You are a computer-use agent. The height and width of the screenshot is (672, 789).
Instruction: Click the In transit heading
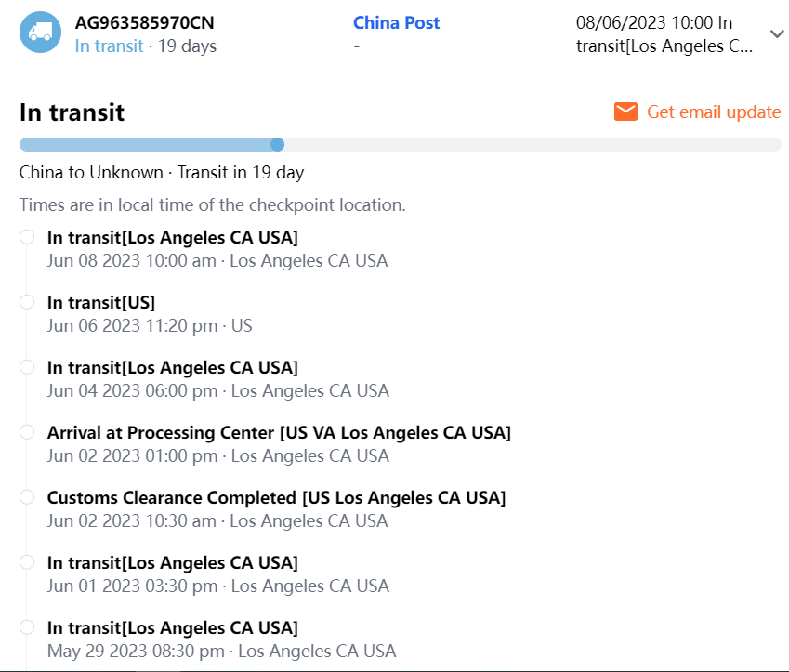[72, 112]
